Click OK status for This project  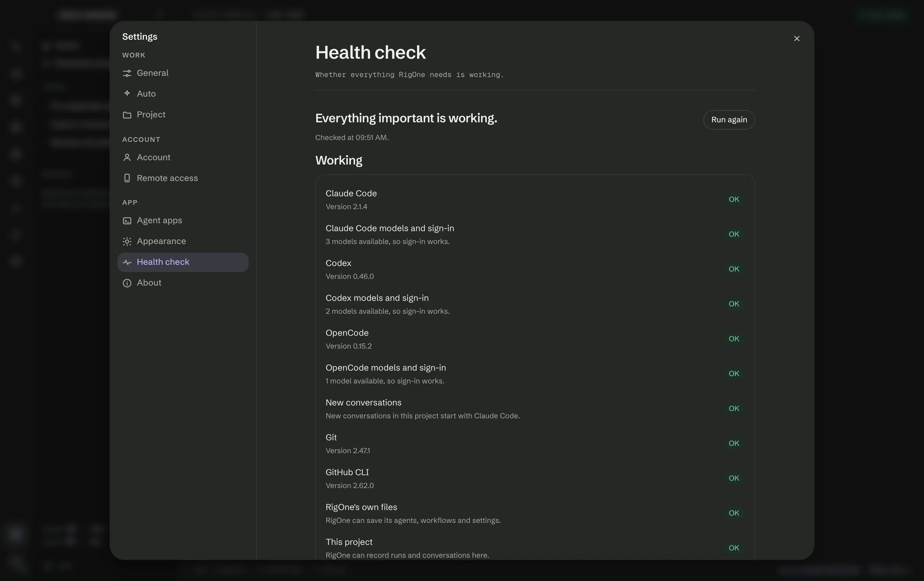734,548
